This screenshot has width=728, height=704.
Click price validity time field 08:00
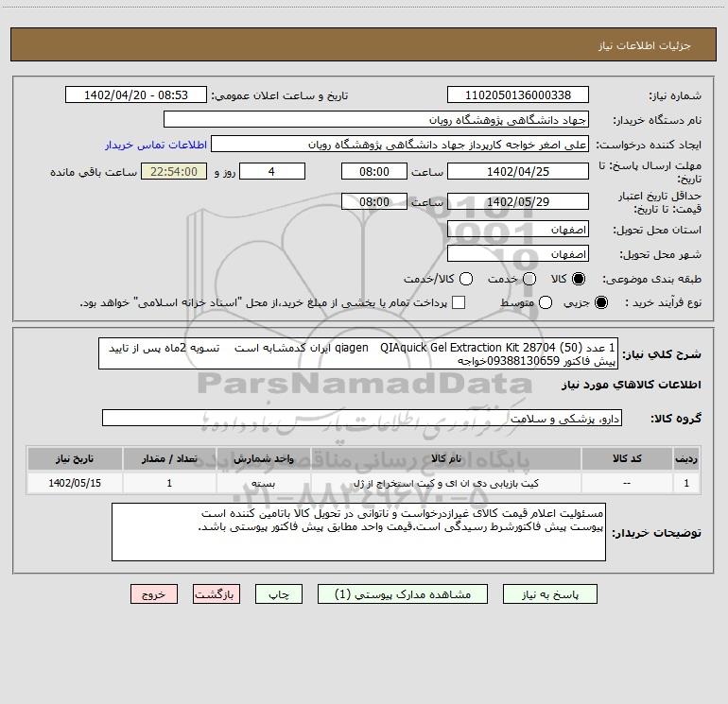click(374, 201)
